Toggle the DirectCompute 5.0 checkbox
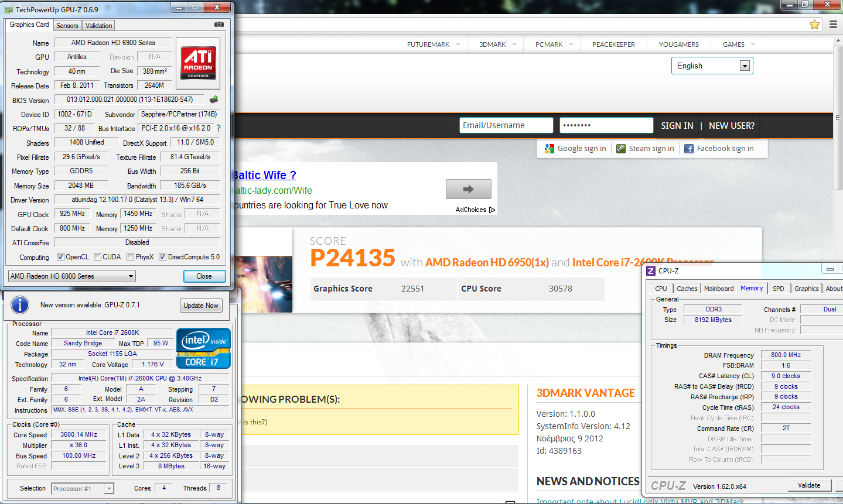843x504 pixels. pos(162,257)
